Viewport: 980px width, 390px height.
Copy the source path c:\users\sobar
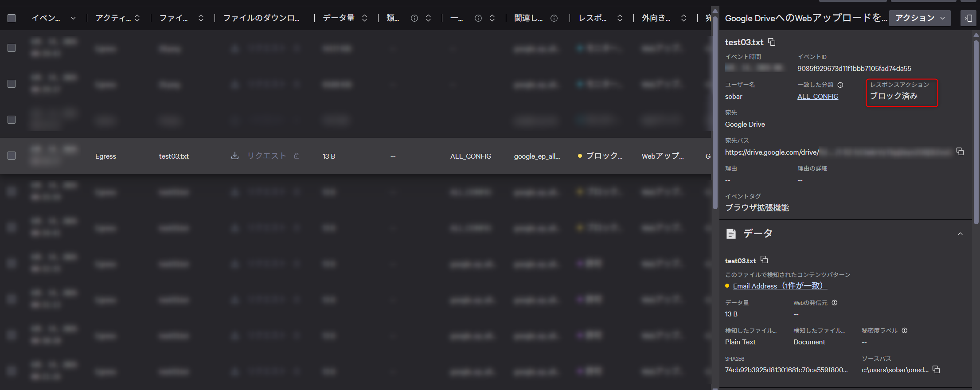[936, 369]
